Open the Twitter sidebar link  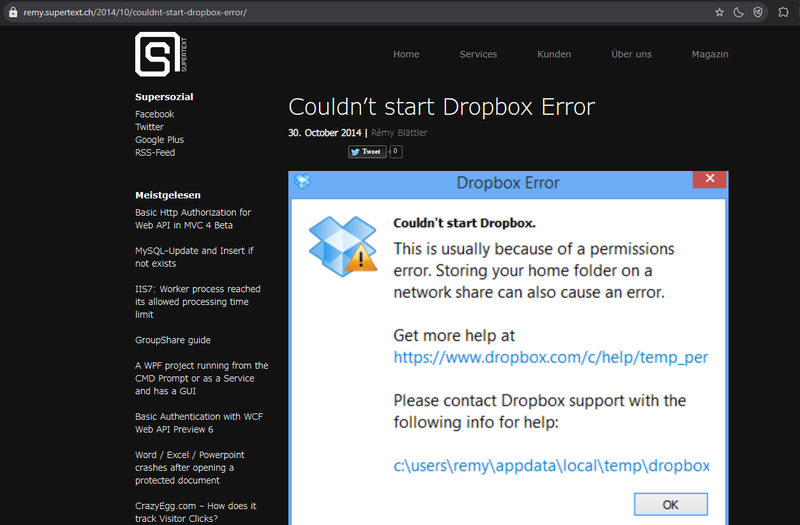(x=149, y=127)
